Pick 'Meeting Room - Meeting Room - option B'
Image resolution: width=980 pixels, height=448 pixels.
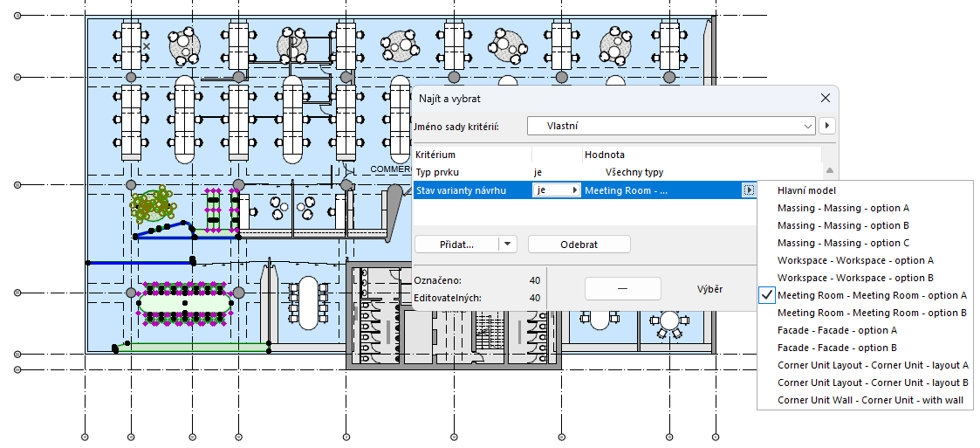(872, 313)
